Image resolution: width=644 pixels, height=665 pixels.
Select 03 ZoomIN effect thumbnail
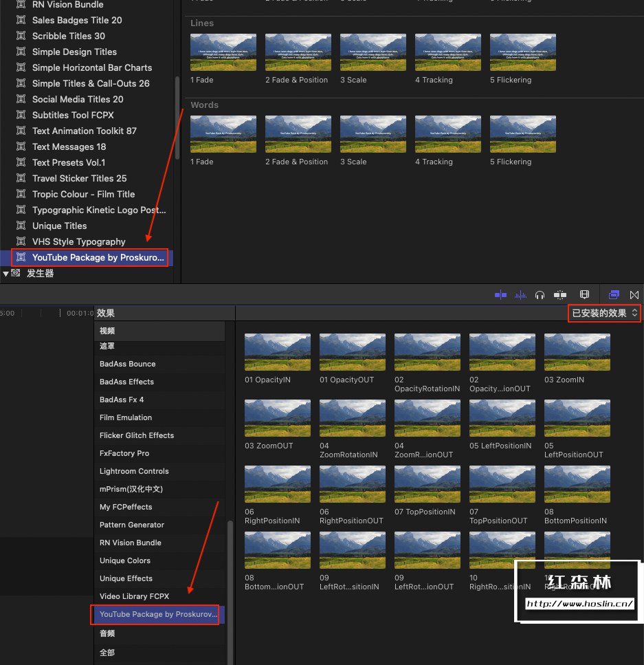coord(577,352)
